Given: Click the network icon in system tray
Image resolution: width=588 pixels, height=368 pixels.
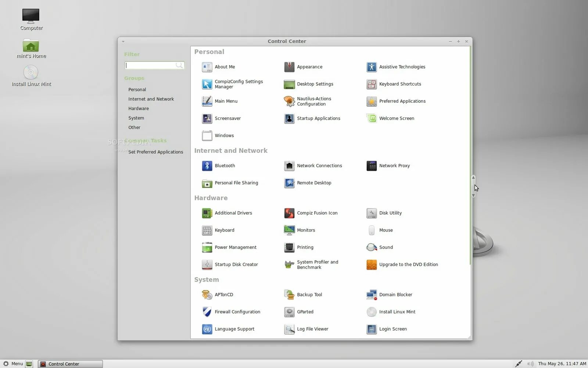Looking at the screenshot, I should [x=519, y=364].
